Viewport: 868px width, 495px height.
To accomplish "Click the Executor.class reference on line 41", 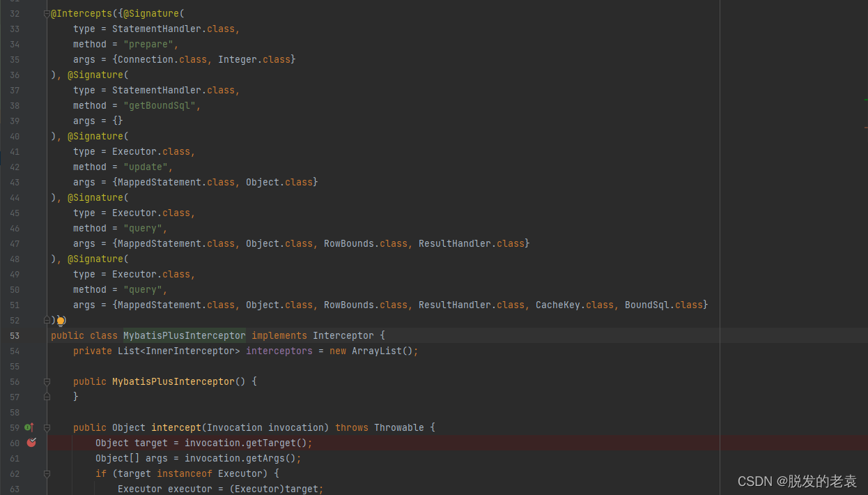I will point(134,151).
